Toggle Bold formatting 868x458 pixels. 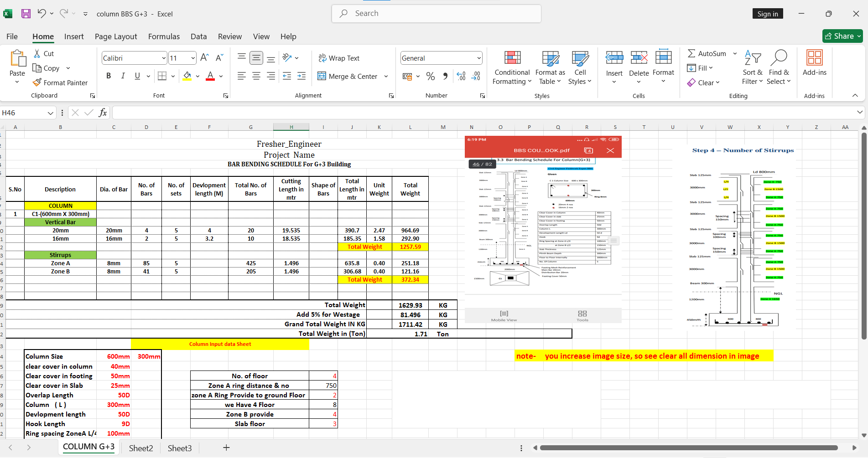[109, 76]
